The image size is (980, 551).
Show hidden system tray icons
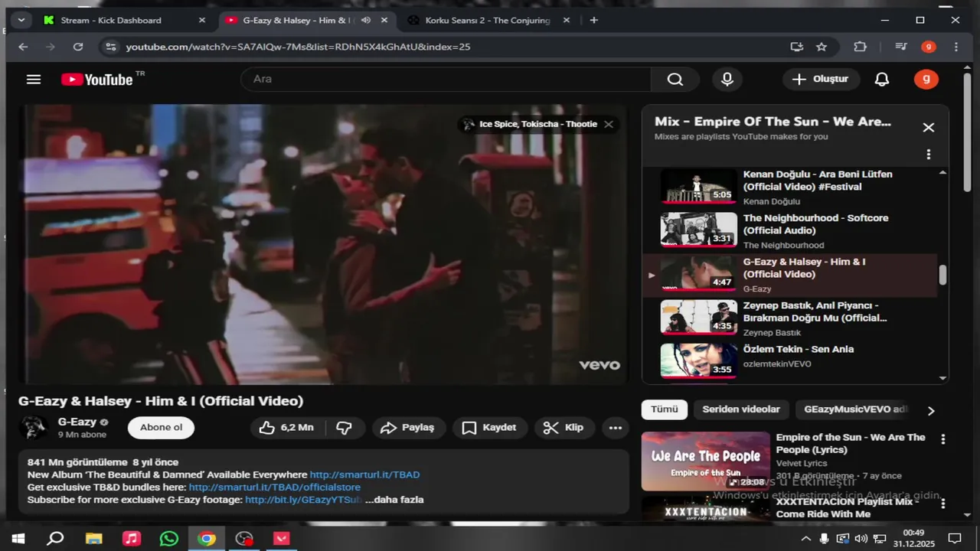tap(805, 538)
